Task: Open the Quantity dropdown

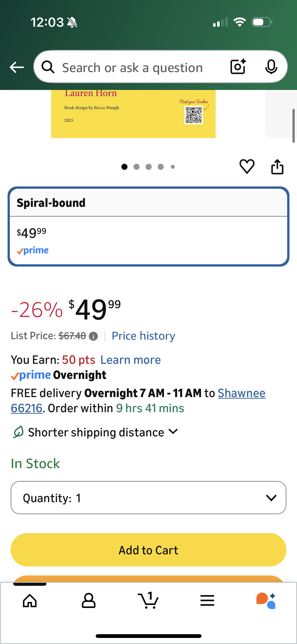Action: pyautogui.click(x=148, y=498)
